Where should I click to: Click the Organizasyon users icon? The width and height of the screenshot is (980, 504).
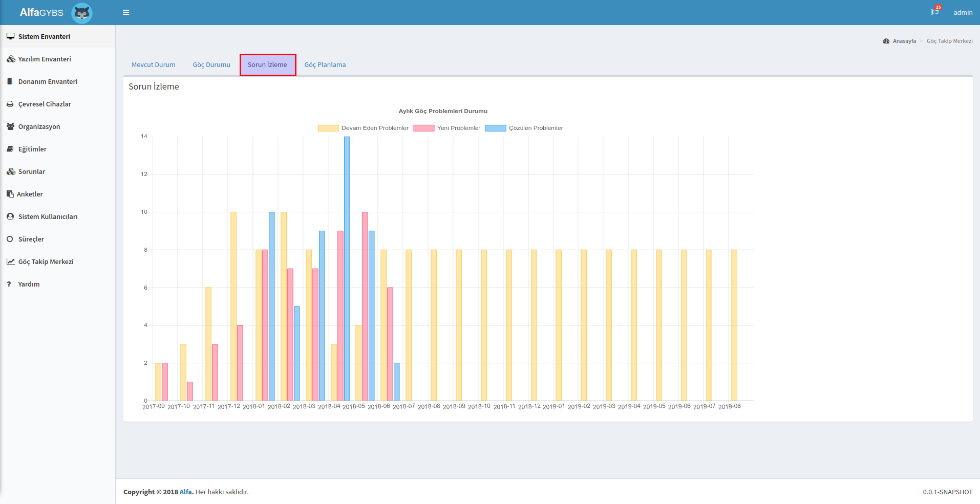click(x=11, y=126)
